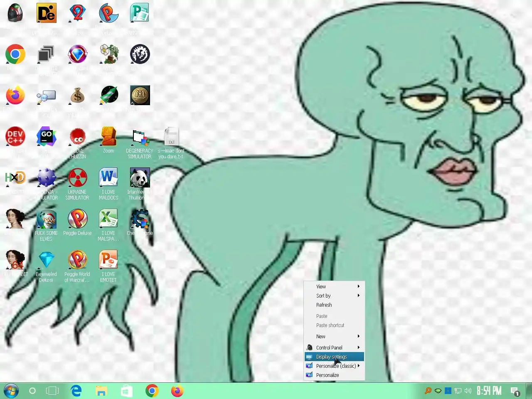Open the green gem tray icon
The height and width of the screenshot is (399, 532).
[438, 391]
